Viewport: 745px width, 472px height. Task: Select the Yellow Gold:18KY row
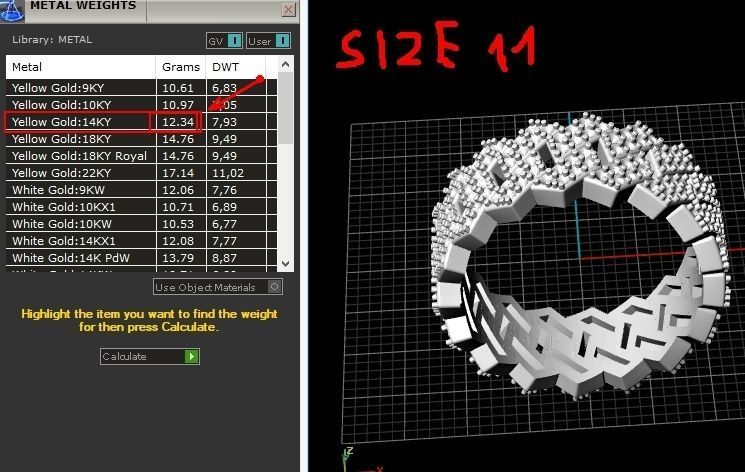[x=141, y=139]
